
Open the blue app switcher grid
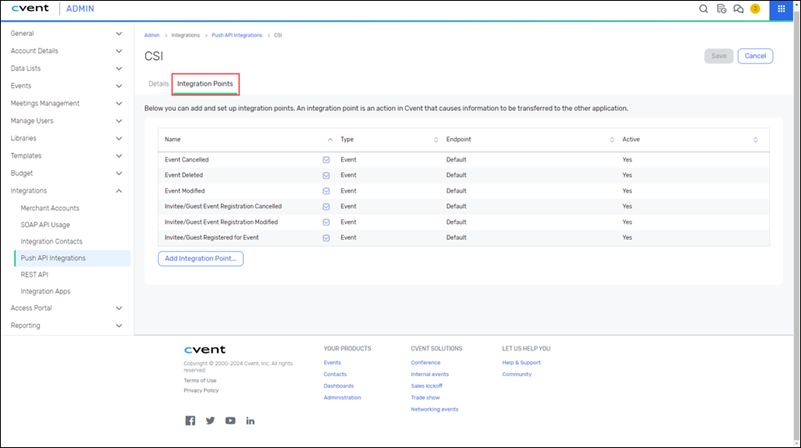(781, 9)
